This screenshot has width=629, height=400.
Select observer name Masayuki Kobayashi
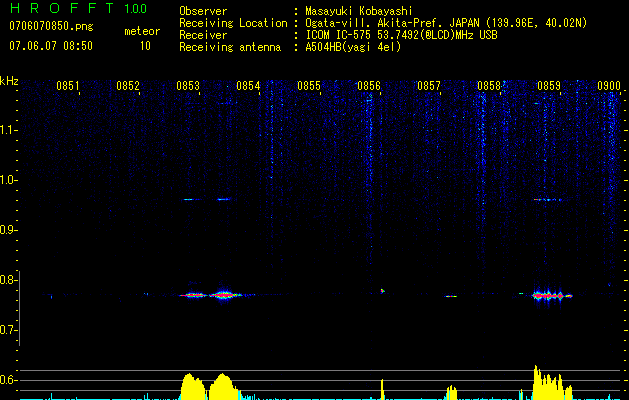click(359, 11)
